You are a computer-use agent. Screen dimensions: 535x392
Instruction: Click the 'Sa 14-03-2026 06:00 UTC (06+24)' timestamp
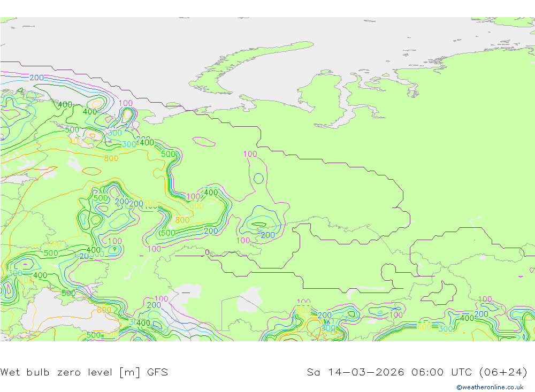(x=417, y=372)
